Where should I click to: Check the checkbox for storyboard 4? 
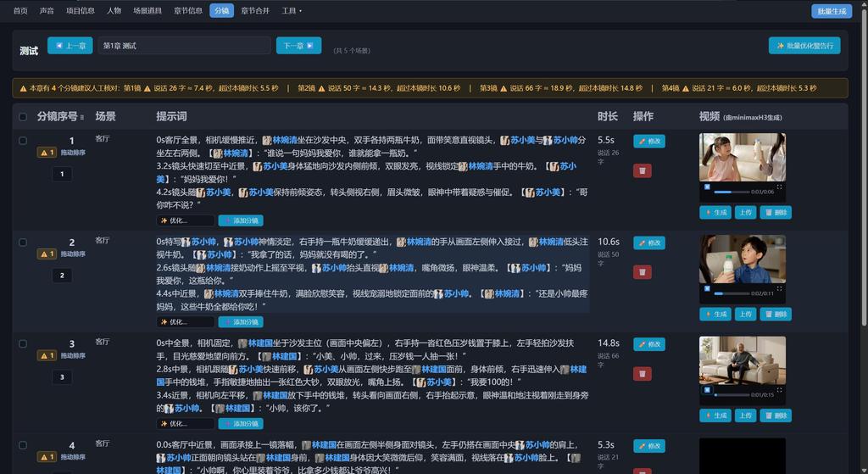click(x=23, y=445)
